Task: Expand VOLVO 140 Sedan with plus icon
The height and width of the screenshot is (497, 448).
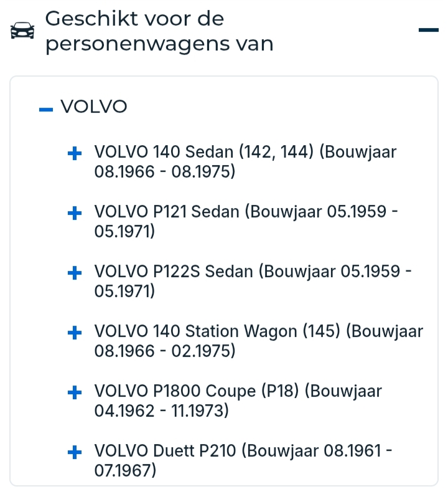Action: 75,153
